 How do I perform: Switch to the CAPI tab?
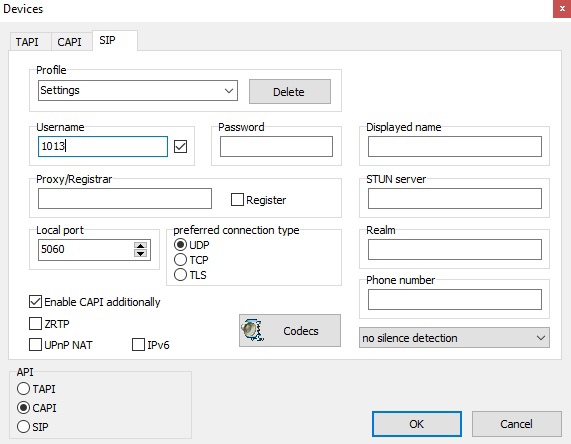click(x=70, y=42)
